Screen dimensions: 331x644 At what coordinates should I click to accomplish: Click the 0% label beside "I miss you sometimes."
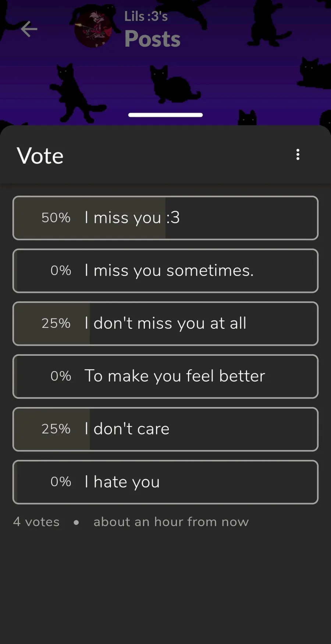(x=61, y=271)
